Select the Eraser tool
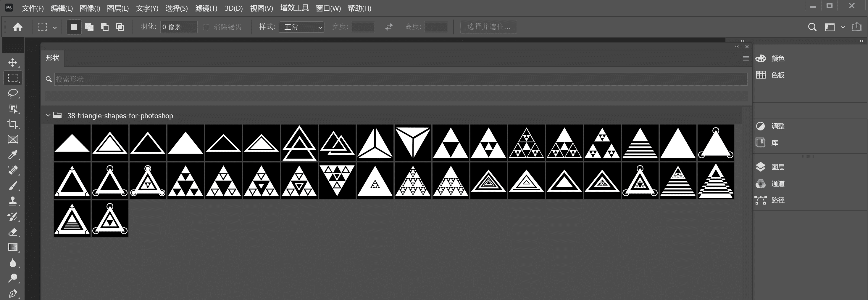This screenshot has width=868, height=300. pos(13,232)
